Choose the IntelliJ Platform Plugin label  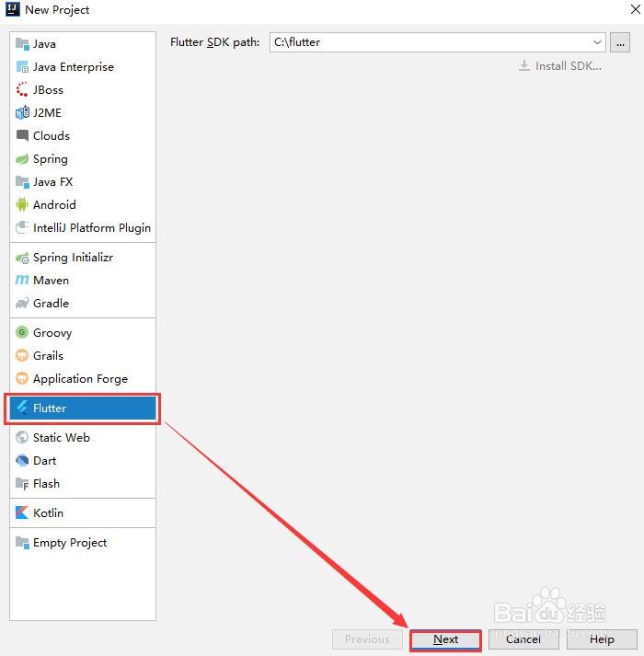[92, 228]
